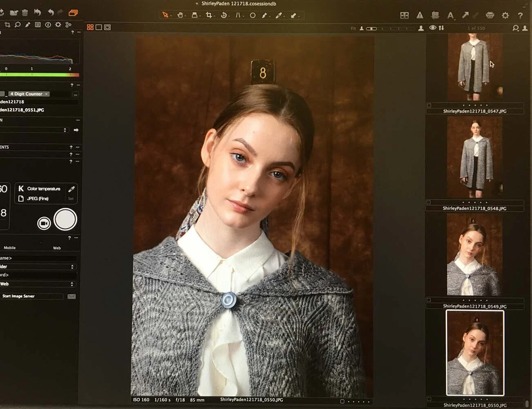
Task: Open Preferences gear in top toolbar
Action: 505,15
